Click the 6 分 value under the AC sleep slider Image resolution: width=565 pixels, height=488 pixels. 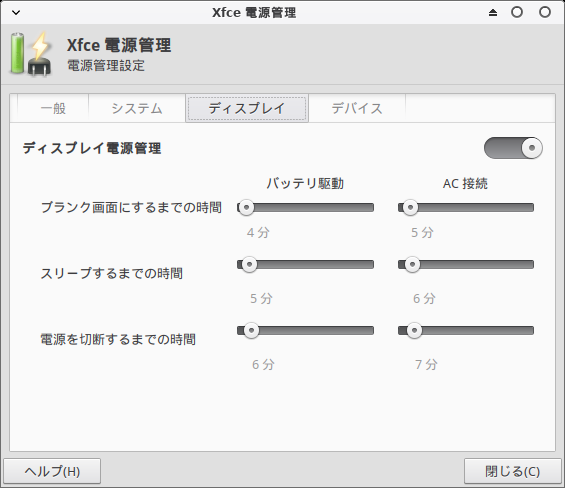(x=424, y=298)
